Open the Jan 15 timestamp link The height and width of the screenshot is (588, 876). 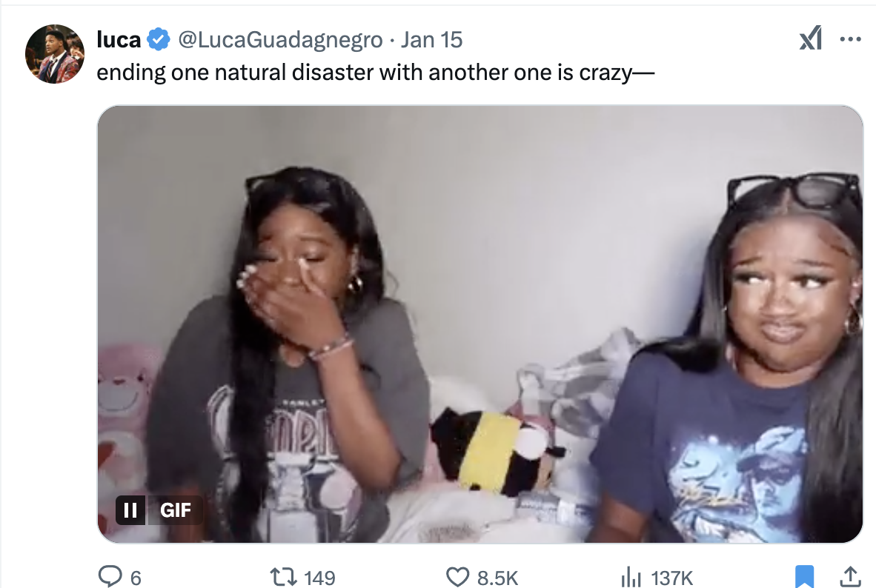pyautogui.click(x=431, y=40)
